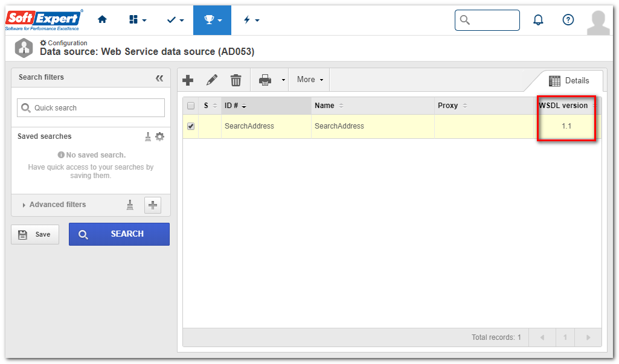
Task: Open saved searches settings gear
Action: (x=159, y=136)
